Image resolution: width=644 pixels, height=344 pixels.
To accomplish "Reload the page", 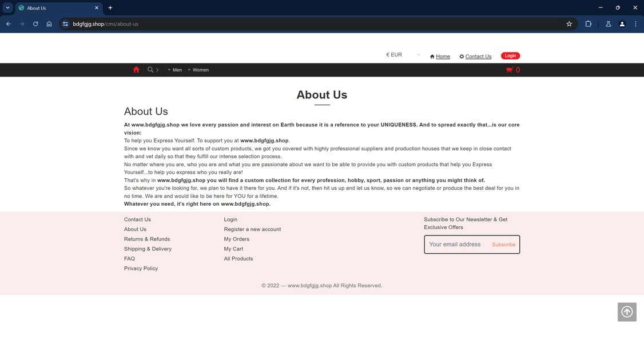I will 35,24.
